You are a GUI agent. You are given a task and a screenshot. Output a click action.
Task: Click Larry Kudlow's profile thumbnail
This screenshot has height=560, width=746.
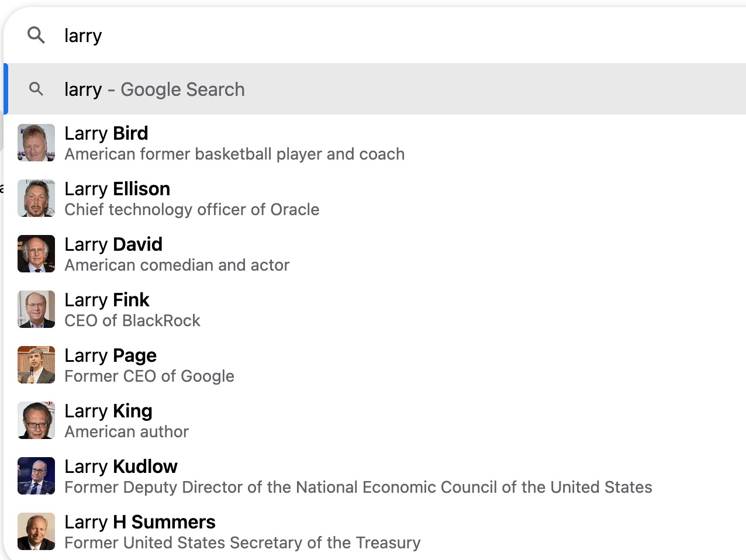click(36, 476)
